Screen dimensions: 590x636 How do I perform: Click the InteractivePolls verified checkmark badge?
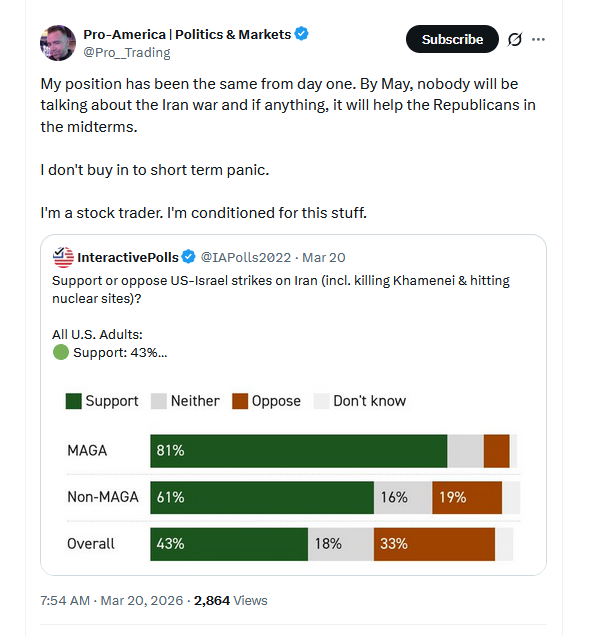pyautogui.click(x=188, y=257)
